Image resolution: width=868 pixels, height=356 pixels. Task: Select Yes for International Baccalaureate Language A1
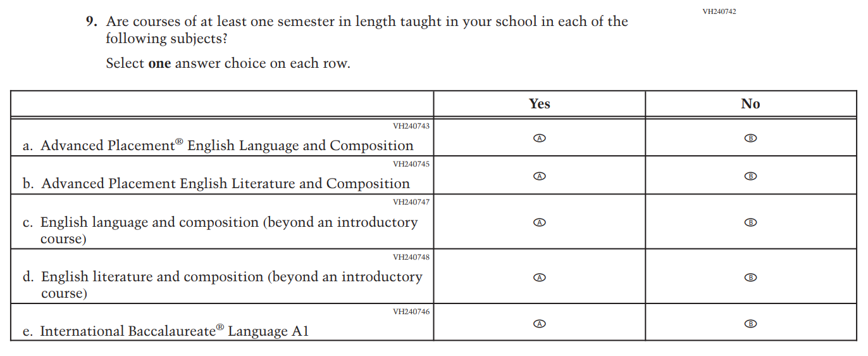pyautogui.click(x=539, y=324)
